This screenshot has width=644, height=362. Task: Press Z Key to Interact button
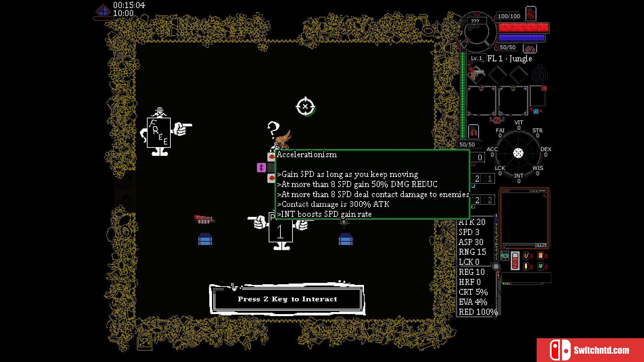[x=287, y=299]
